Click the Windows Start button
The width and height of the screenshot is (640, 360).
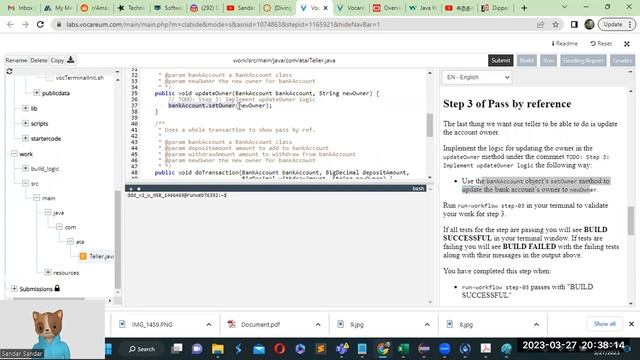tap(109, 349)
